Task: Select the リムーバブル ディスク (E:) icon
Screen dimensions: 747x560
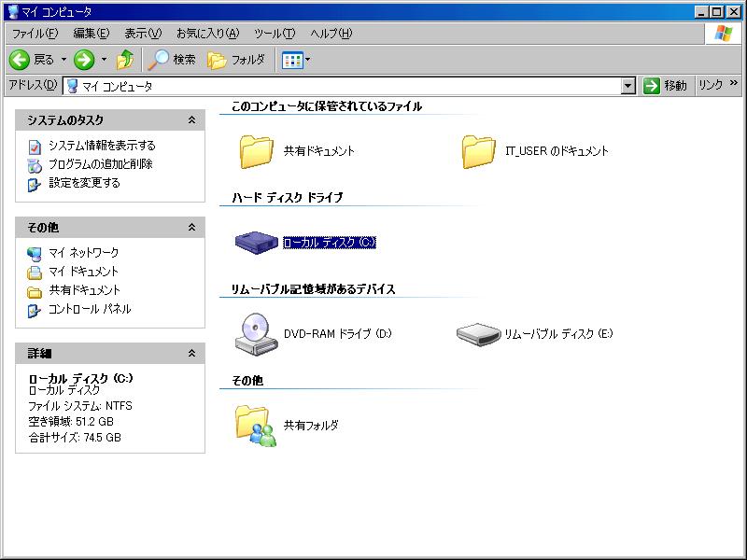Action: pyautogui.click(x=478, y=333)
